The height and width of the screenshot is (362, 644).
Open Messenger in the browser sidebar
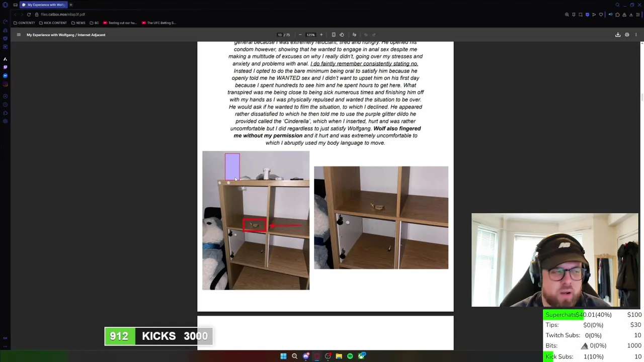tap(5, 75)
